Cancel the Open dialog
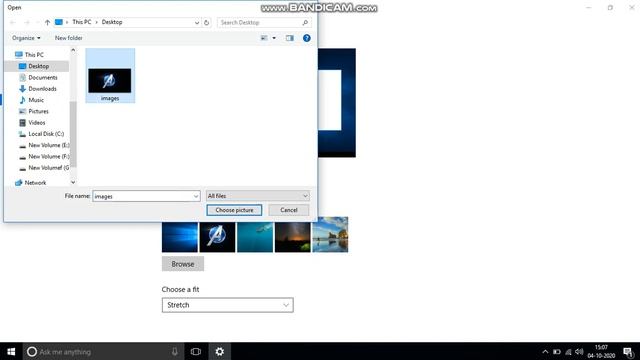Screen dimensions: 640x360 click(x=289, y=210)
